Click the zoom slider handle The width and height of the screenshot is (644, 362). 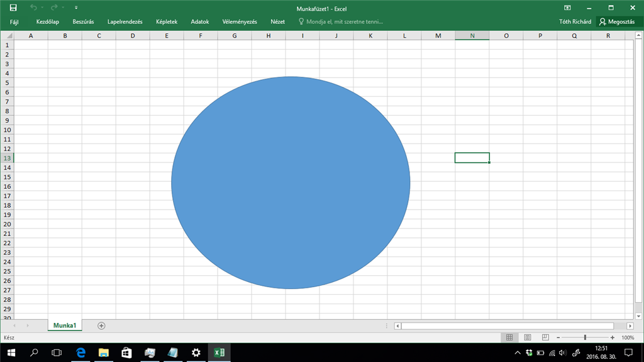pyautogui.click(x=586, y=337)
